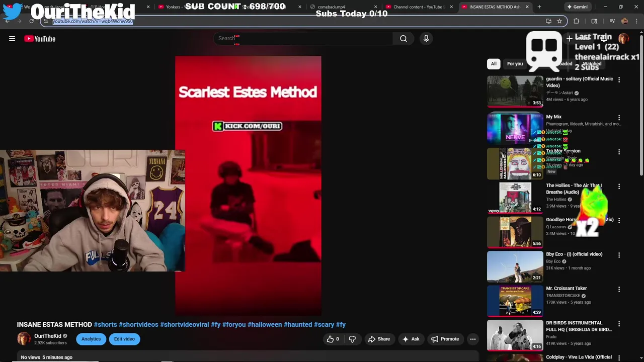Click the YouTube search magnifier button

(404, 39)
